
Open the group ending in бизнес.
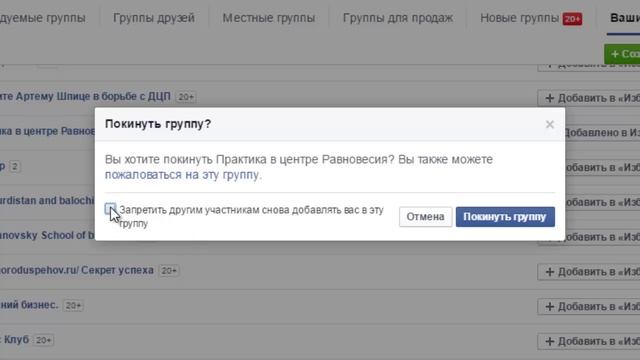tap(29, 305)
